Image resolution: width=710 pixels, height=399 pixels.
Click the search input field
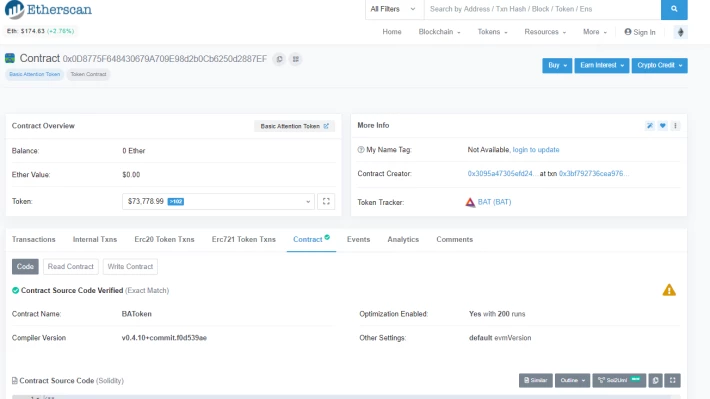pos(542,9)
